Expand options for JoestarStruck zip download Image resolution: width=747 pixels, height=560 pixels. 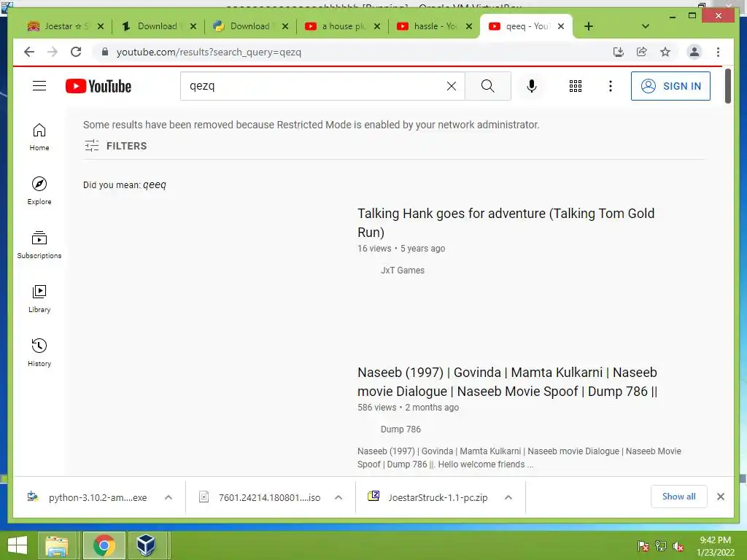508,497
